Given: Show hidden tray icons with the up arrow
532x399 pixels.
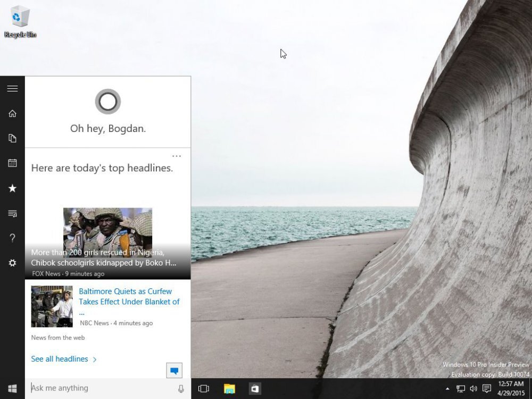Looking at the screenshot, I should pyautogui.click(x=448, y=389).
